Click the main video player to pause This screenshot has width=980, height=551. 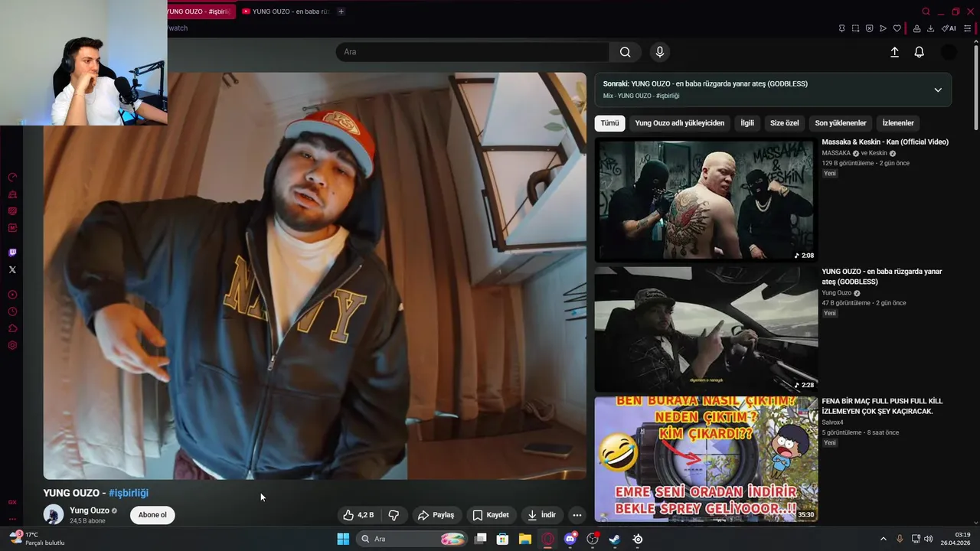tap(315, 275)
